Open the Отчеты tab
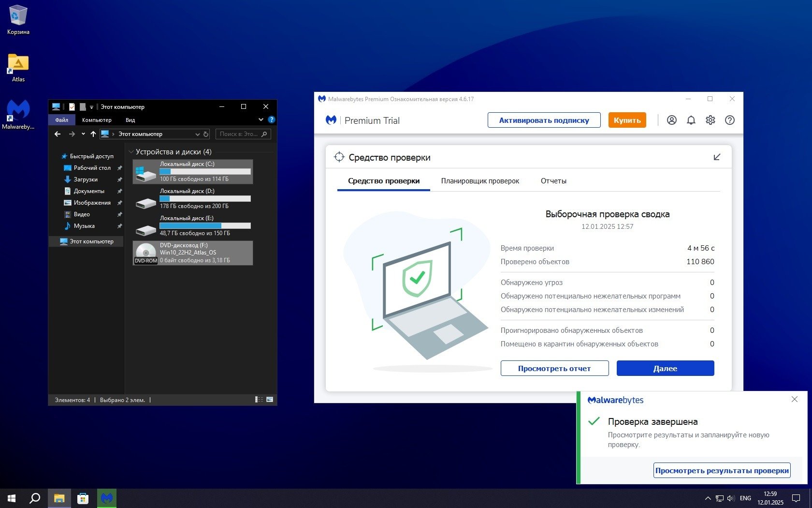Viewport: 812px width, 508px height. tap(553, 181)
